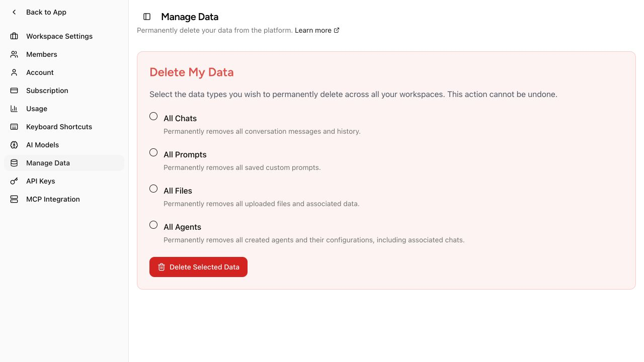
Task: Open MCP Integration settings
Action: pyautogui.click(x=64, y=199)
